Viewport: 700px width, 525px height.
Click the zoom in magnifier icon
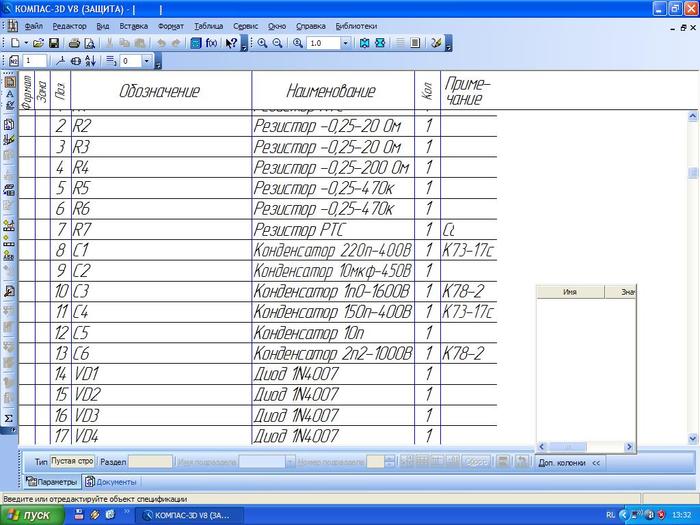coord(263,44)
